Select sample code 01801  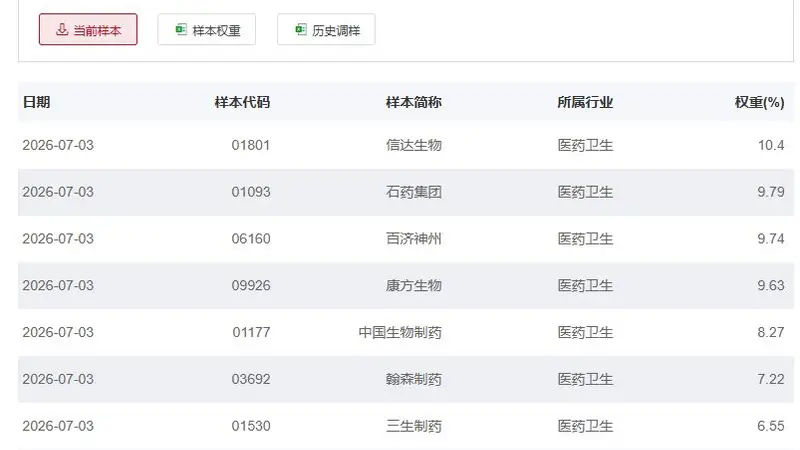click(x=251, y=145)
